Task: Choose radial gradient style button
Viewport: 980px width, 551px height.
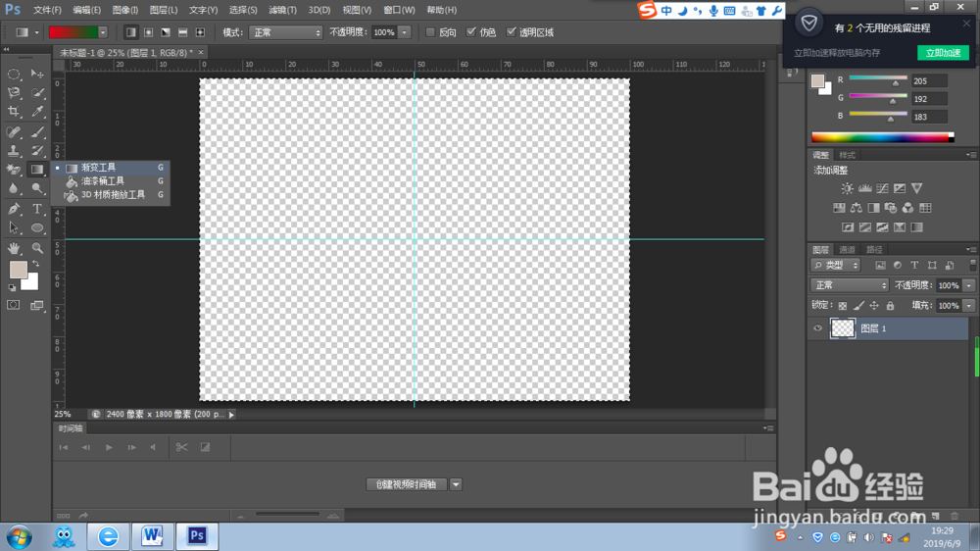Action: [148, 32]
